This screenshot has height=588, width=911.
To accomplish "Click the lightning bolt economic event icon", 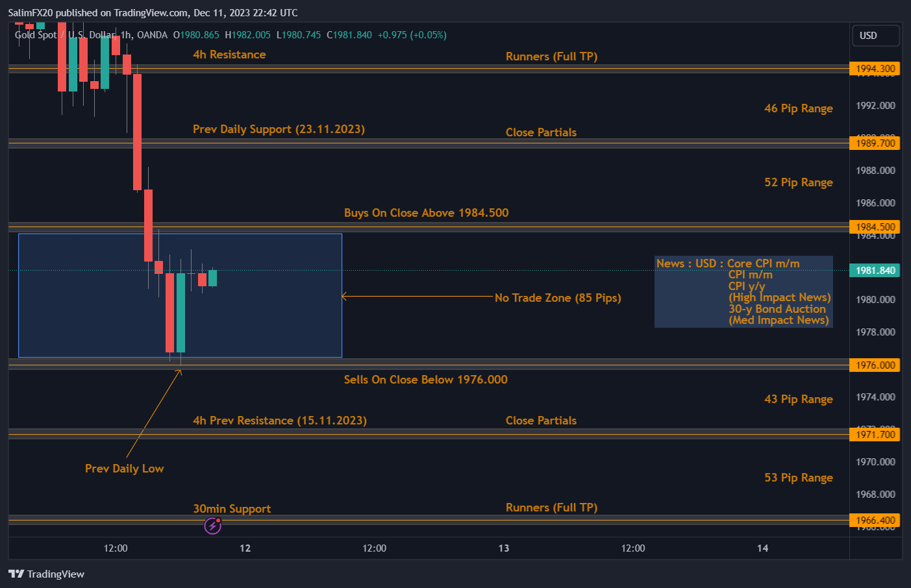I will [213, 526].
